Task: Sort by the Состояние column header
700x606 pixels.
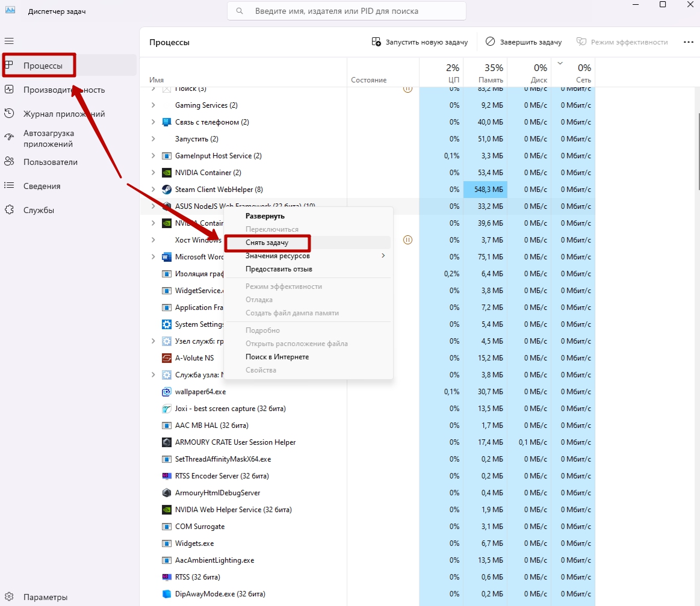Action: 383,73
